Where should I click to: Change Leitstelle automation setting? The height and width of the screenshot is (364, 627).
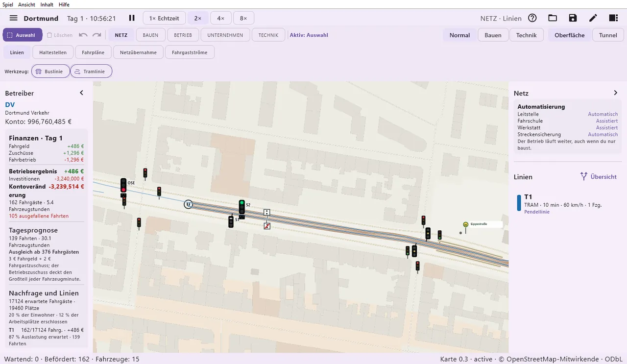point(603,114)
